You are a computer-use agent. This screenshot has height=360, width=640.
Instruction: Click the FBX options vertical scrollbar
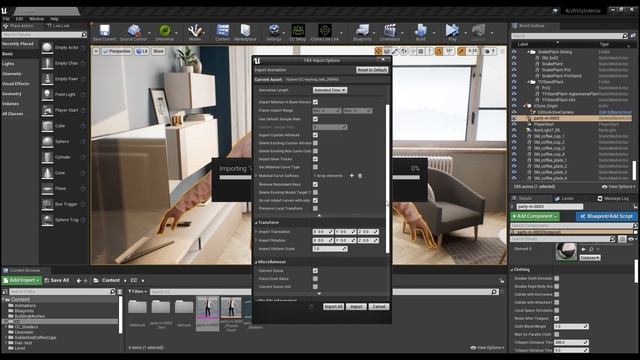(387, 178)
